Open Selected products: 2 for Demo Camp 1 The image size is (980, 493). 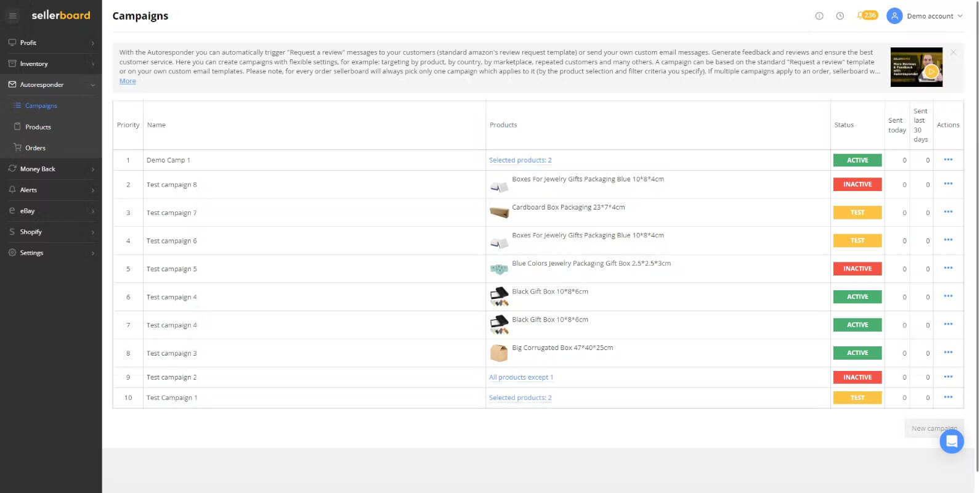click(x=520, y=160)
